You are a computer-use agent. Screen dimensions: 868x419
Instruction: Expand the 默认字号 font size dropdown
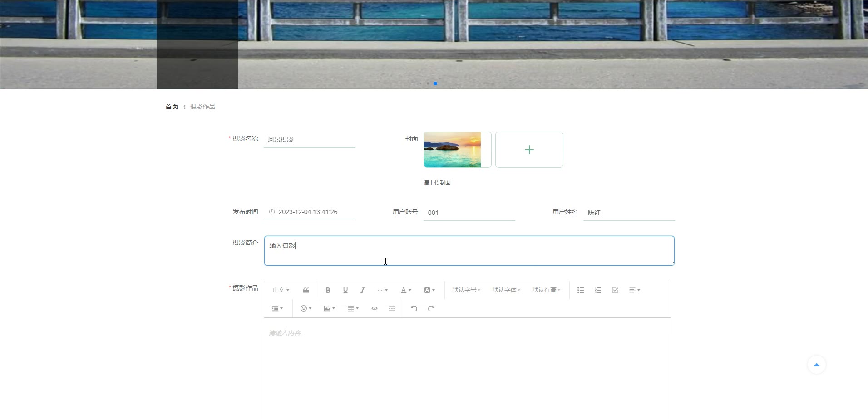click(466, 290)
